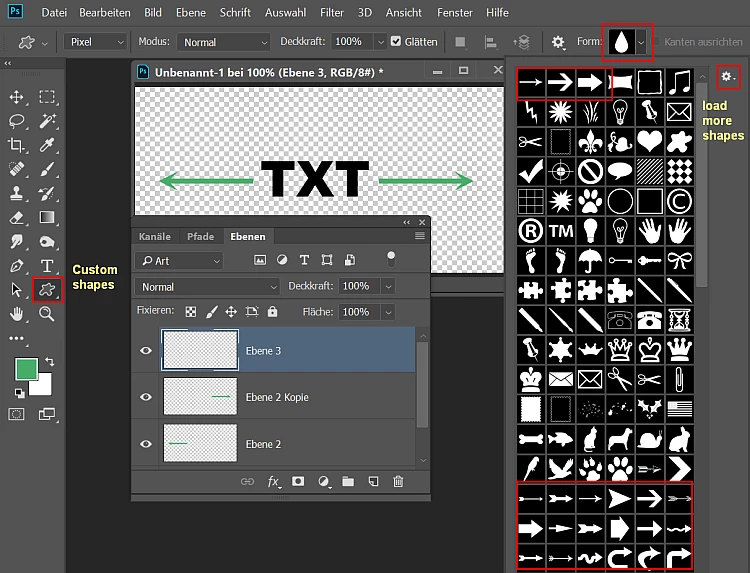Open the Bearbeiten menu
750x573 pixels.
[105, 12]
